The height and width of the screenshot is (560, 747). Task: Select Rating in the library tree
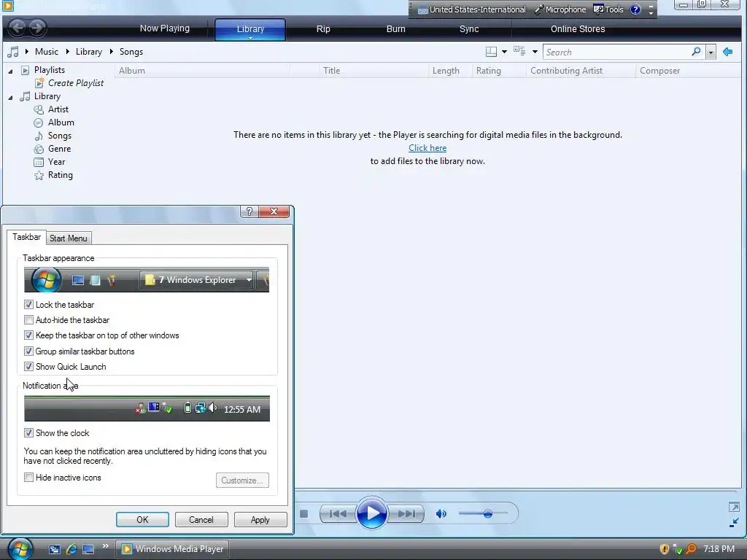(60, 175)
